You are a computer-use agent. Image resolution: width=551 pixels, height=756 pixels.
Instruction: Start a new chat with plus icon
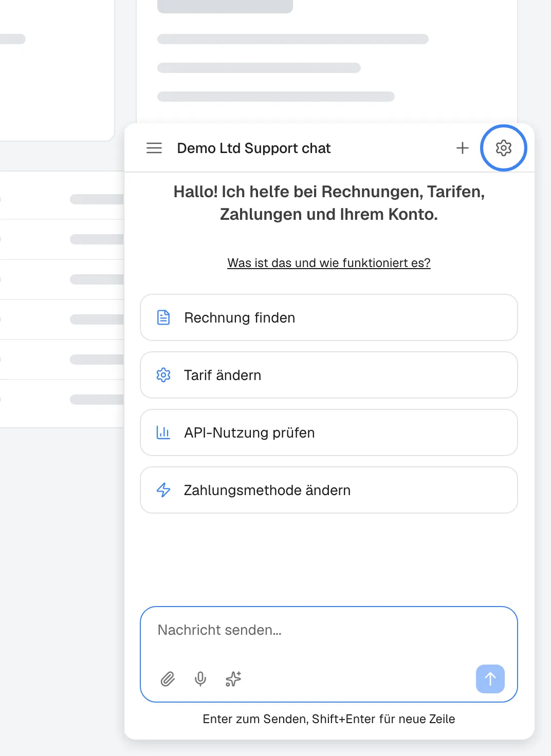point(463,148)
